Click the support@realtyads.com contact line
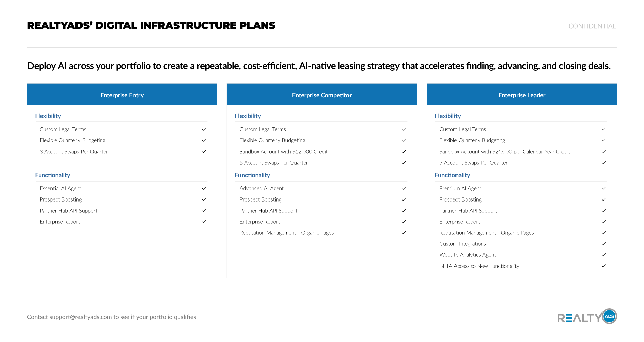Screen dimensions: 644x342 click(111, 317)
